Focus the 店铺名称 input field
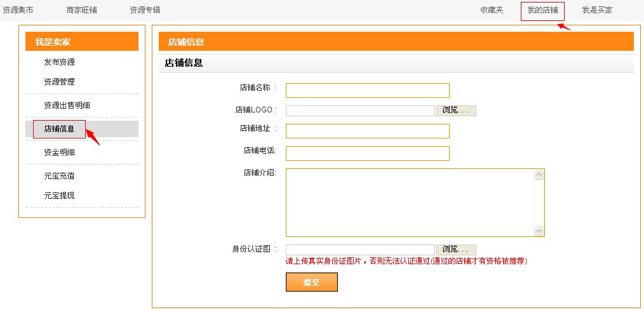The width and height of the screenshot is (644, 310). 368,90
